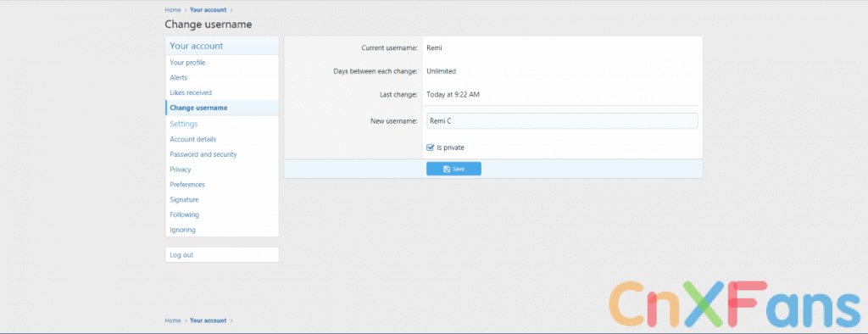
Task: Select Change username sidebar item
Action: pos(222,108)
